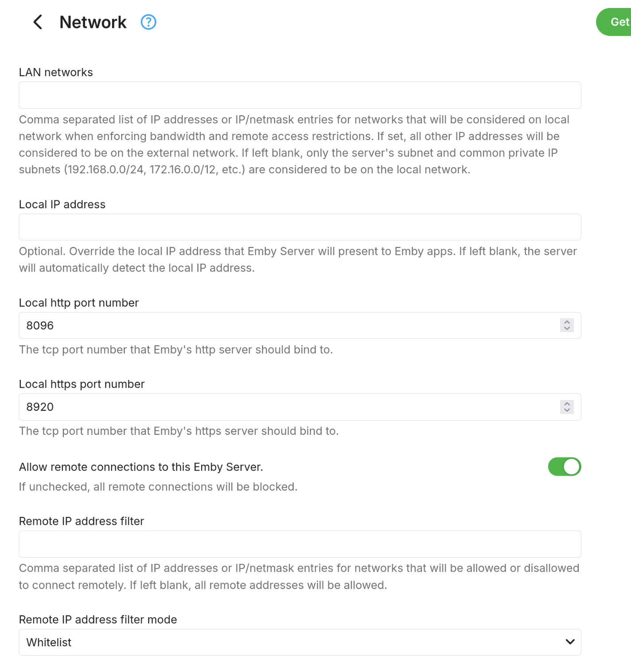Go back using the left arrow icon
631x672 pixels.
(38, 22)
